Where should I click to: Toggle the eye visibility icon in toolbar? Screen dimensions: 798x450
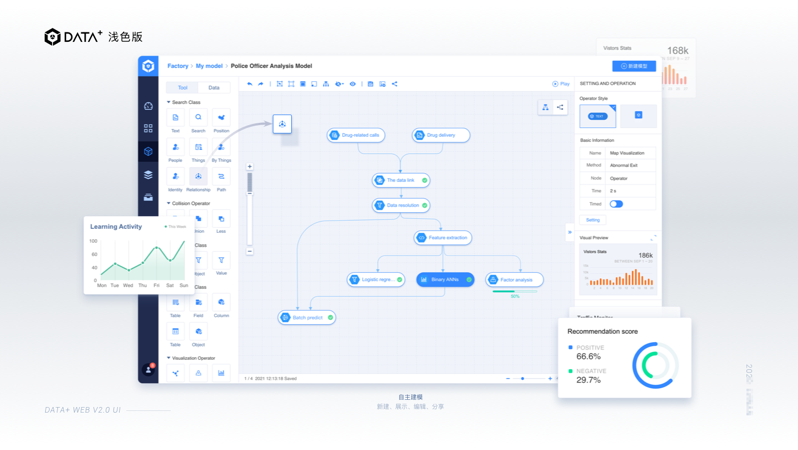tap(352, 84)
